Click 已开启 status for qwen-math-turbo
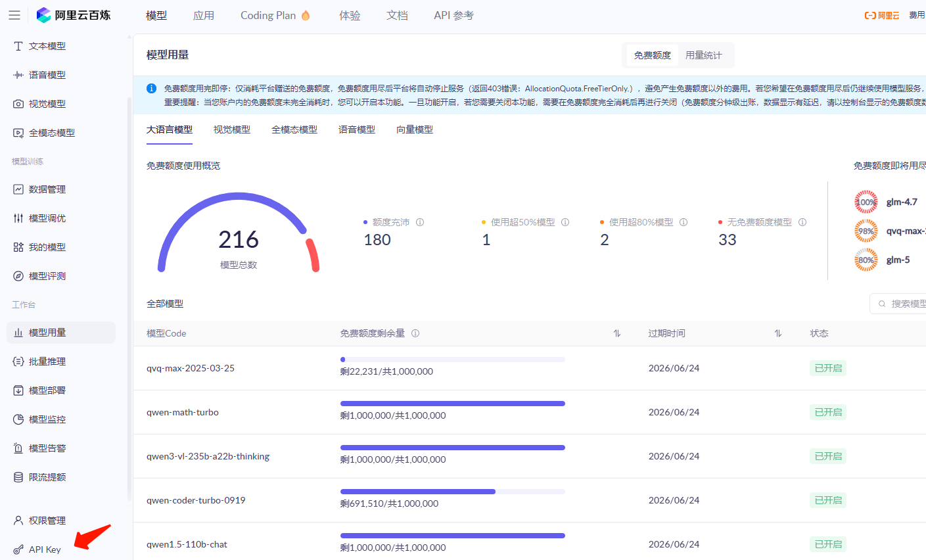This screenshot has height=560, width=926. pyautogui.click(x=828, y=412)
